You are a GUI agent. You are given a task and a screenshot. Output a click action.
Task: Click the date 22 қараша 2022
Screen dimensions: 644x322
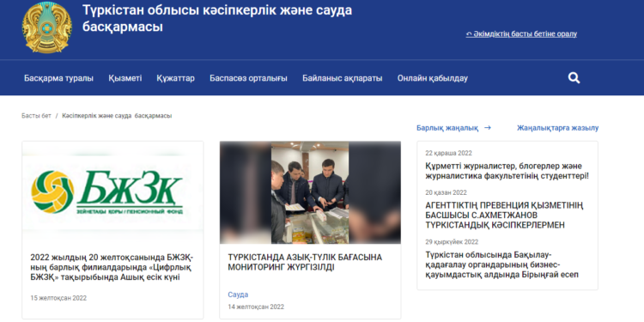point(448,153)
